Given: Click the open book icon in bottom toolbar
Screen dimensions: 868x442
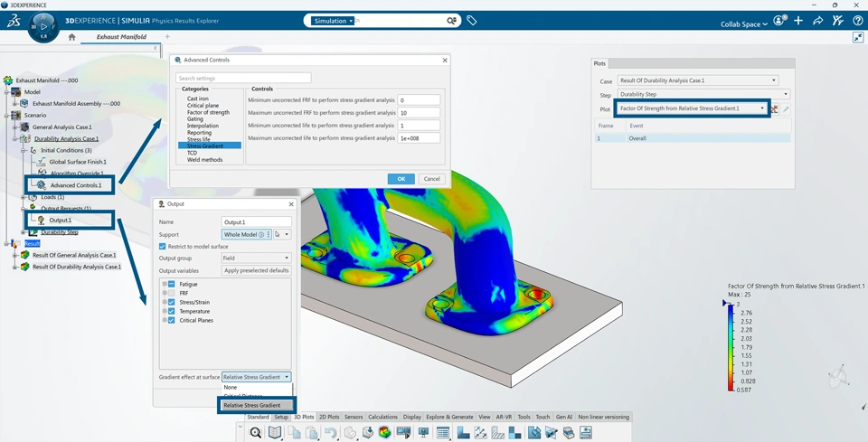Looking at the screenshot, I should click(275, 433).
